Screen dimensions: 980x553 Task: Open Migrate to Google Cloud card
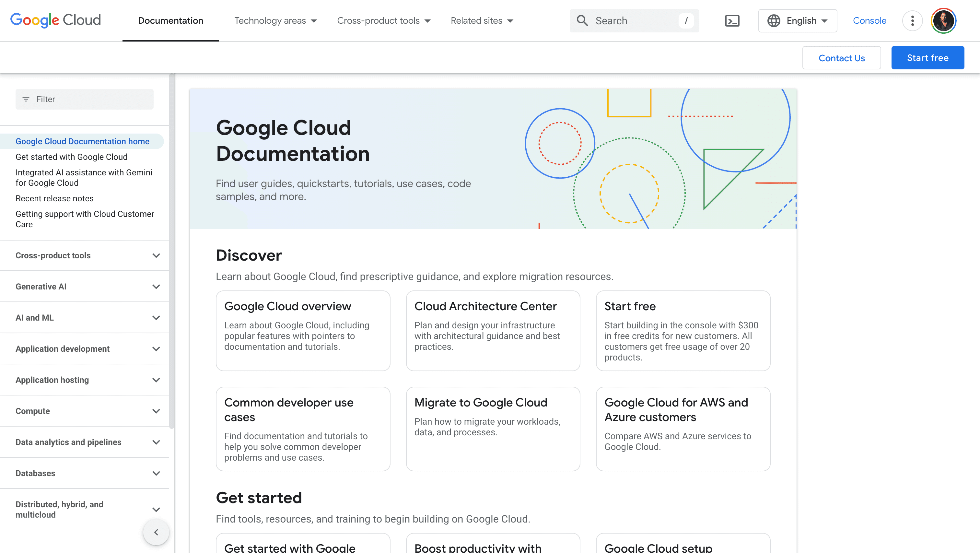coord(493,429)
